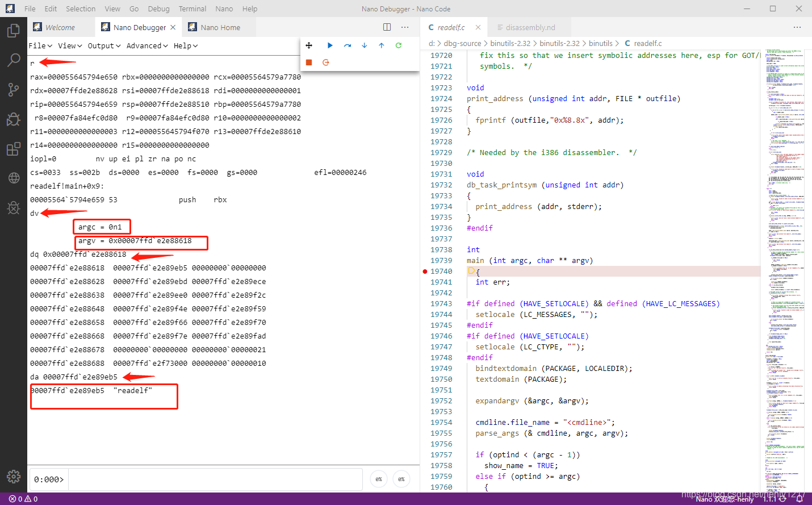Open binutils breadcrumb segment
812x505 pixels.
[x=601, y=43]
